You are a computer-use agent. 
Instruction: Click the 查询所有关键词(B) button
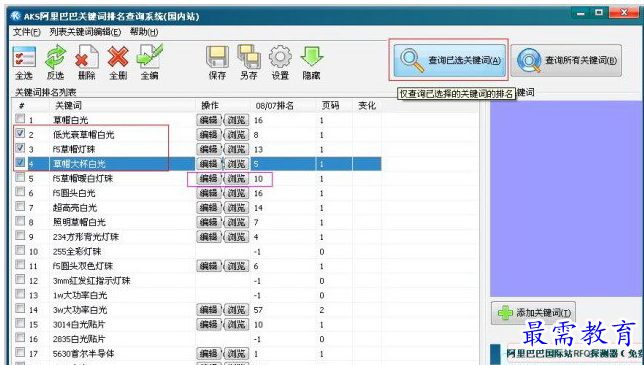point(566,60)
